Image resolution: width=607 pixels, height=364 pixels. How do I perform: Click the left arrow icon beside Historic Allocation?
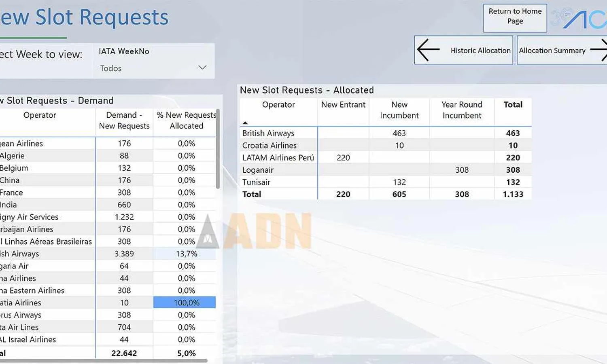point(428,50)
